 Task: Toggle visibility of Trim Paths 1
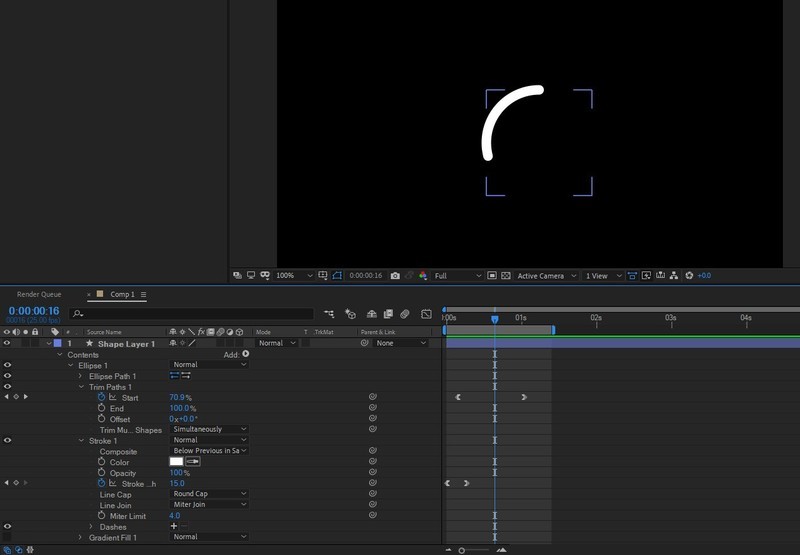pos(7,386)
